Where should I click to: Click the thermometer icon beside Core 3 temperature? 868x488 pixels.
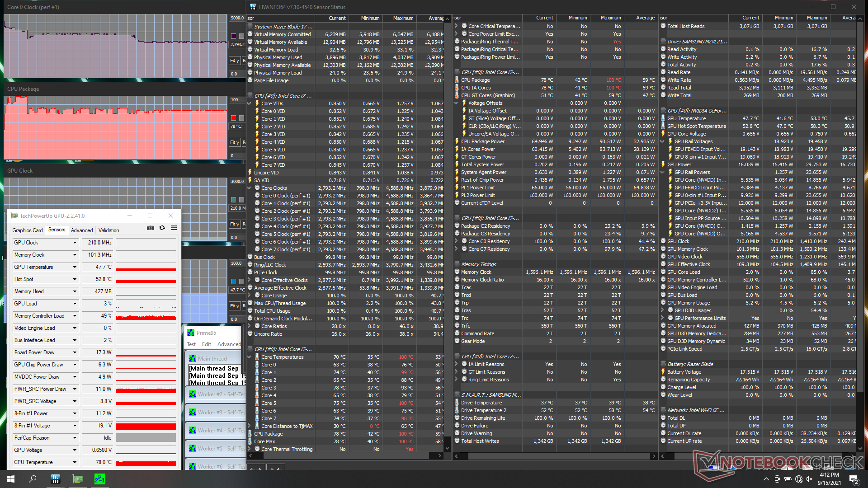[257, 388]
